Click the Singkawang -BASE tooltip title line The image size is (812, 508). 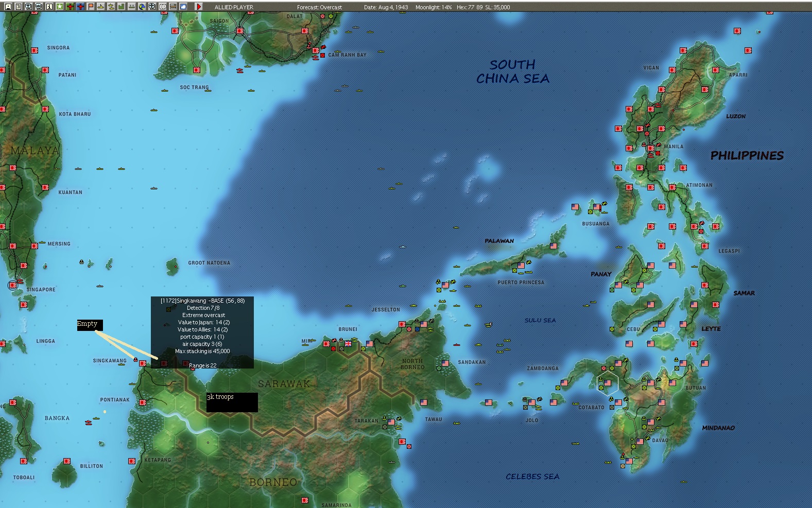(x=202, y=301)
